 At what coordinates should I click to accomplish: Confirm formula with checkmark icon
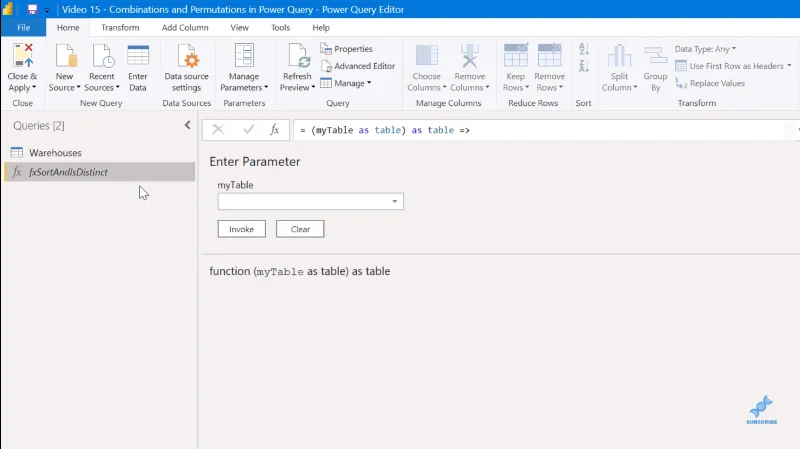click(248, 130)
